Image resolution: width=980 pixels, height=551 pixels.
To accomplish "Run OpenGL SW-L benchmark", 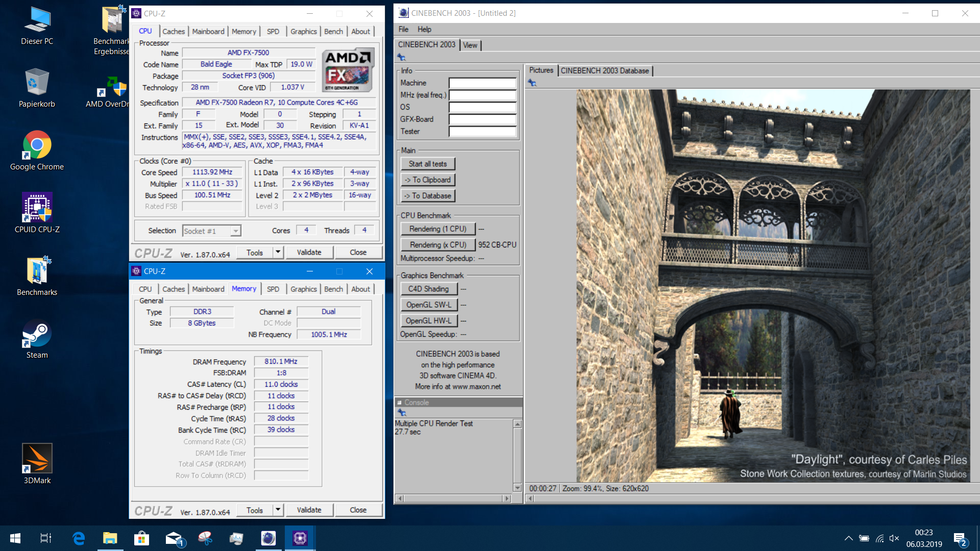I will point(429,305).
